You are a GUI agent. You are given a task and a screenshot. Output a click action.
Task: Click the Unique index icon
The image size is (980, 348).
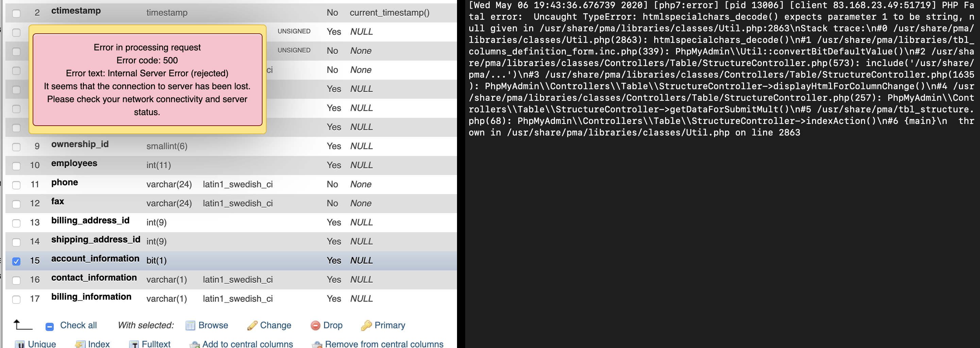point(20,344)
